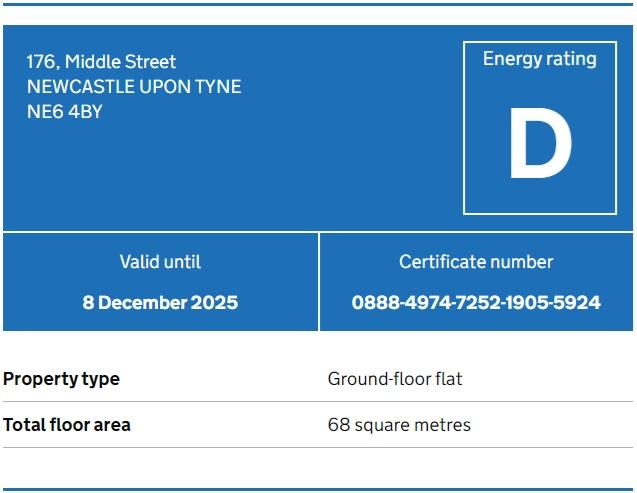Viewport: 637px width, 493px height.
Task: Click the Valid until label
Action: tap(160, 262)
